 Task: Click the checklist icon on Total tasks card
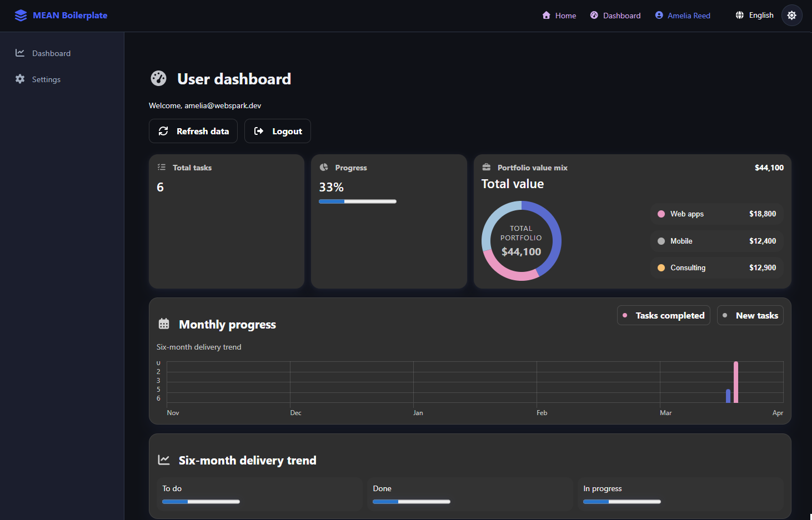coord(162,167)
